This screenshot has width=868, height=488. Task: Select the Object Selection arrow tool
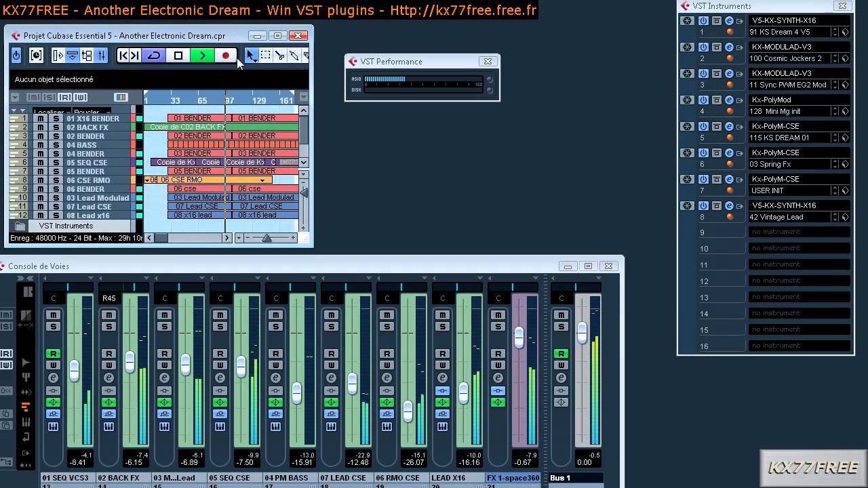pos(251,56)
